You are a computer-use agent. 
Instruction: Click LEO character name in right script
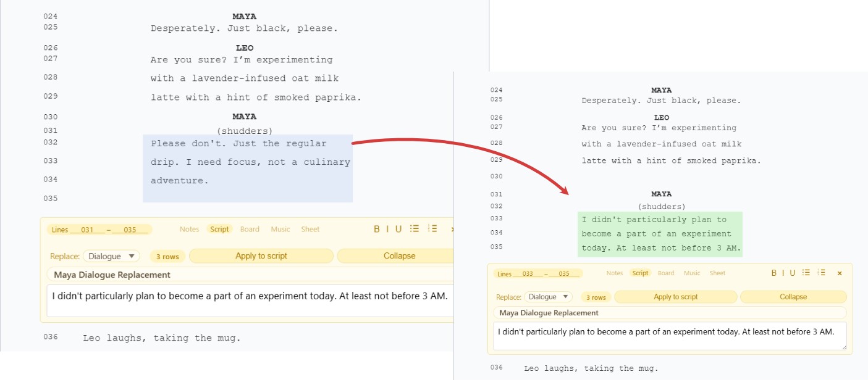click(x=662, y=118)
